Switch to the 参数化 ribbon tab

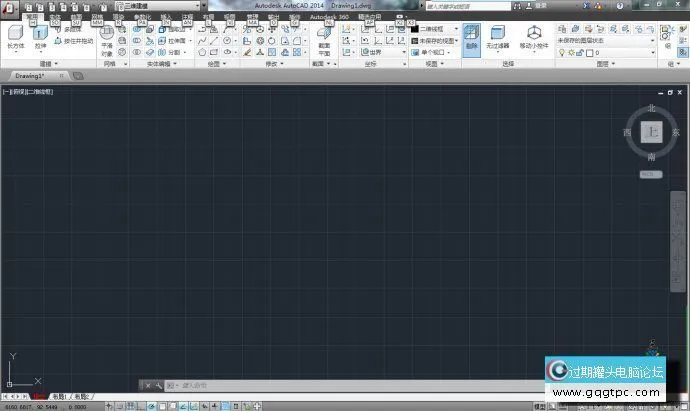tap(142, 18)
